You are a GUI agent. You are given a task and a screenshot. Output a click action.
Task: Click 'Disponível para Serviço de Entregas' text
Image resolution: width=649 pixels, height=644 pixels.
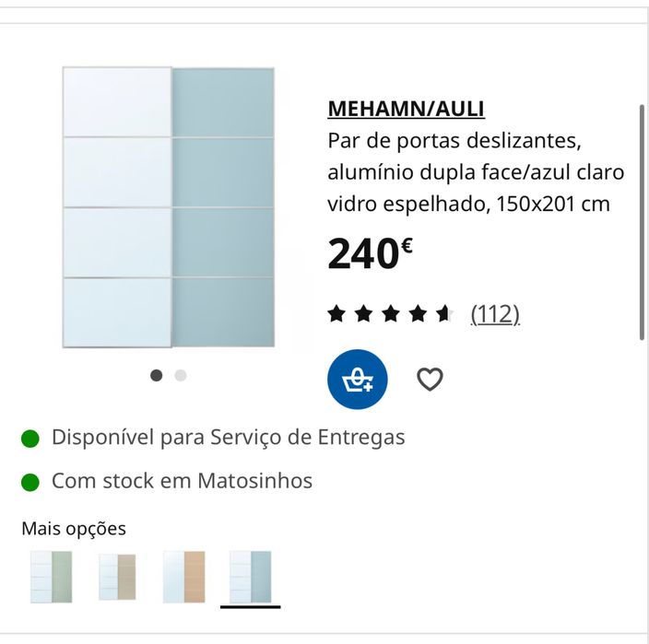pos(228,438)
